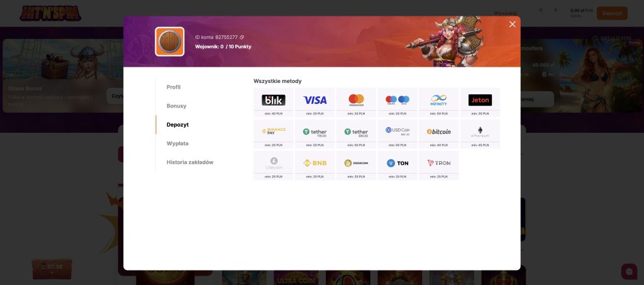
Task: Pick USD Coin payment method
Action: coord(397,134)
